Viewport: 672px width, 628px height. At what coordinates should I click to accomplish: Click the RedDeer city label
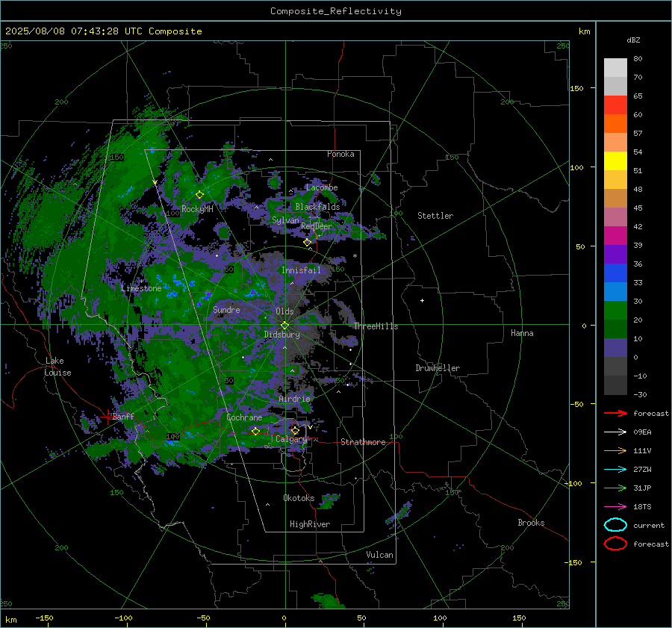tap(317, 226)
